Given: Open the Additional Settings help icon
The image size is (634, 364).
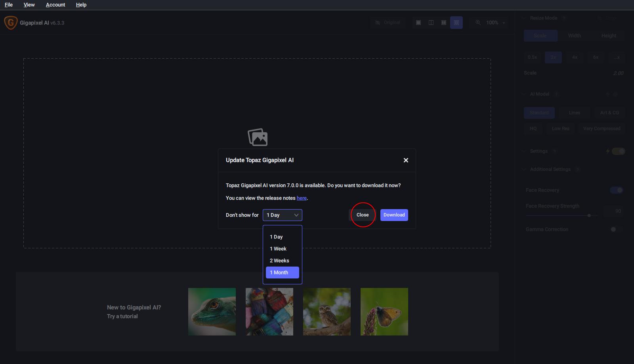Looking at the screenshot, I should 578,170.
